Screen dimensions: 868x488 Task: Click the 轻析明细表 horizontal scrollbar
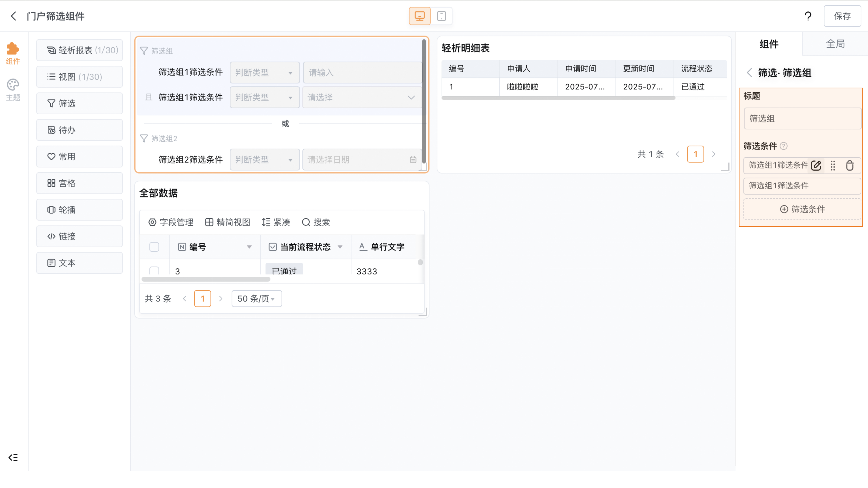click(x=558, y=98)
